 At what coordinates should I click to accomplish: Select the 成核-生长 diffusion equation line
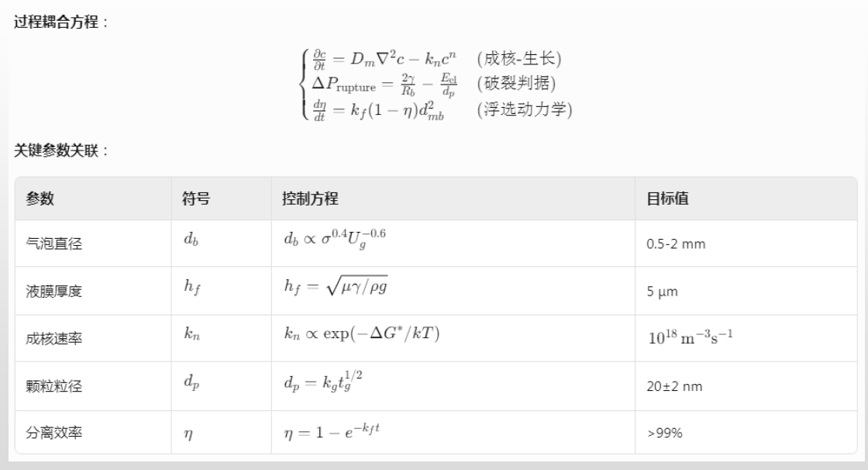(x=432, y=57)
